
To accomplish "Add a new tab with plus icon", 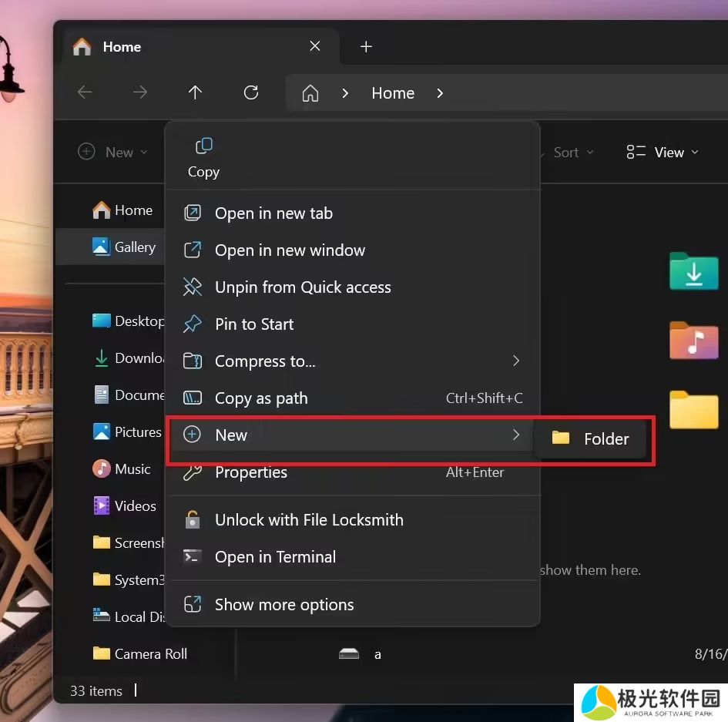I will click(366, 47).
